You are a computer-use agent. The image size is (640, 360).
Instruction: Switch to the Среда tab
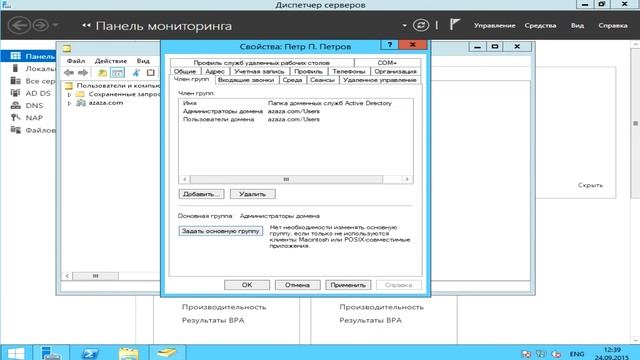tap(292, 80)
